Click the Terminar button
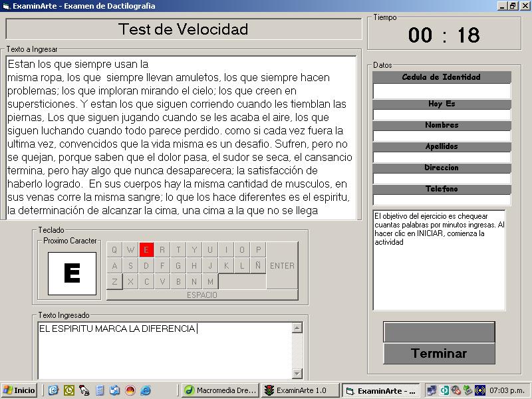 439,354
